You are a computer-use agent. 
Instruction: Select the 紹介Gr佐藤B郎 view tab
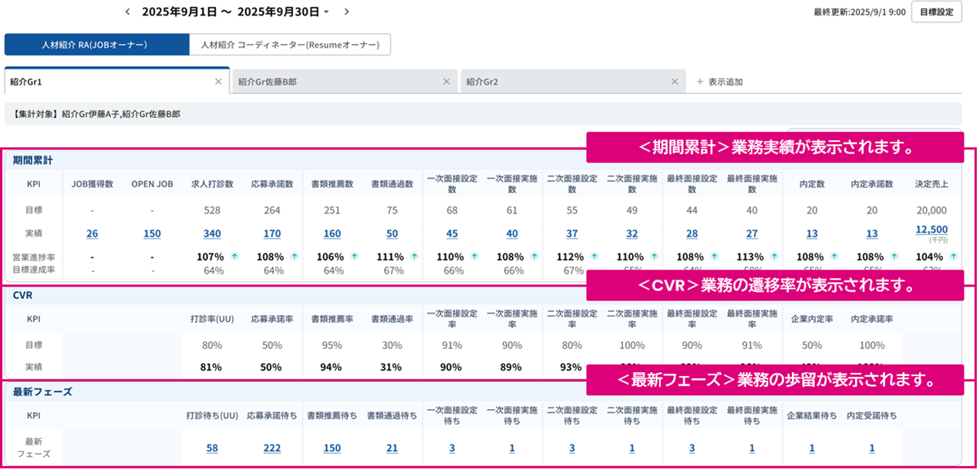[339, 82]
